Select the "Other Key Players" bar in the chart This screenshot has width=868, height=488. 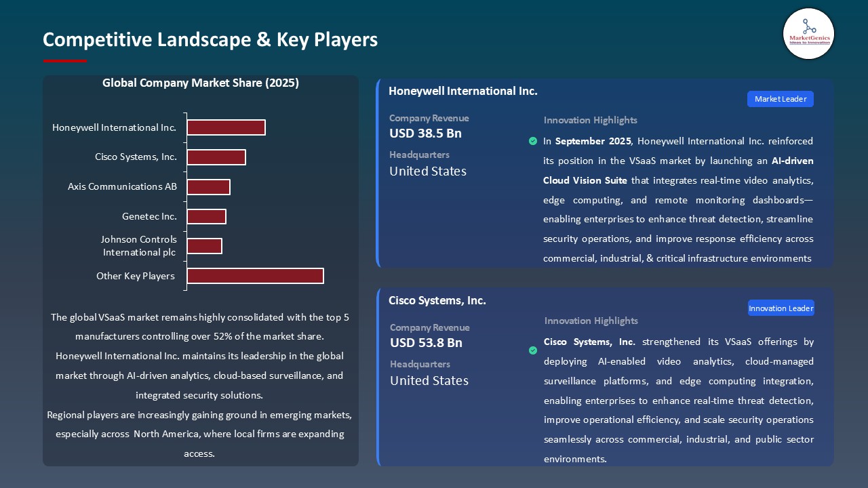point(256,276)
